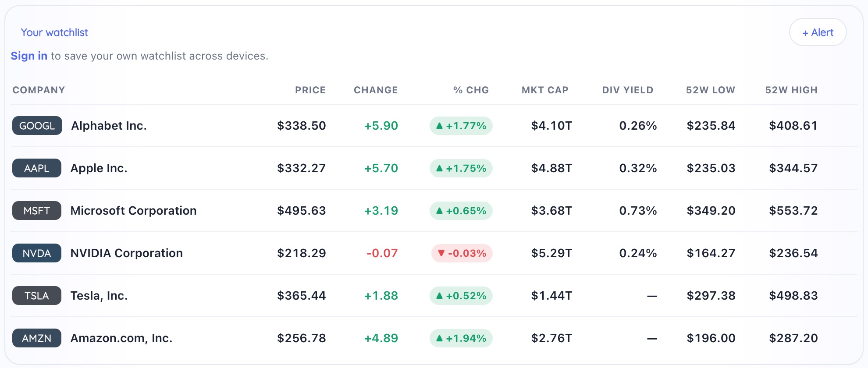Select the TSLA ticker badge

tap(37, 296)
